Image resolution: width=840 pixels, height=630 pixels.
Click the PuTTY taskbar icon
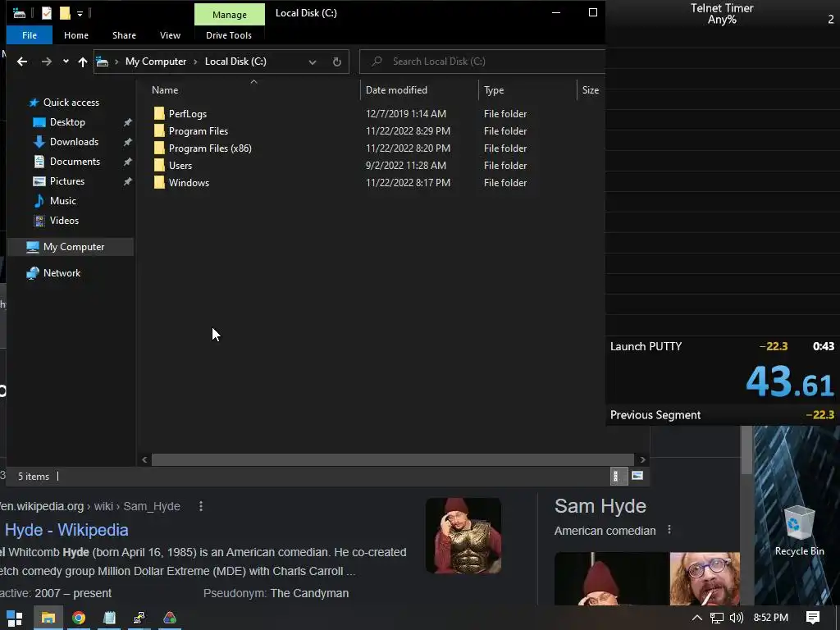click(139, 619)
